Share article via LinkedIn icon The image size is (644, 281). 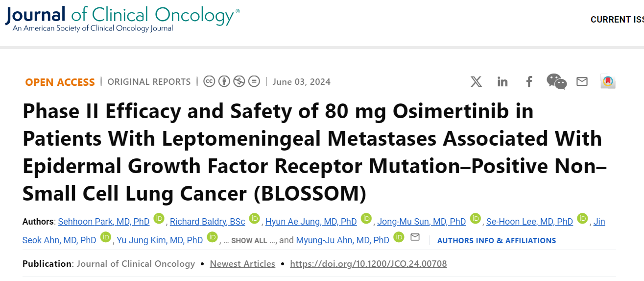(502, 81)
